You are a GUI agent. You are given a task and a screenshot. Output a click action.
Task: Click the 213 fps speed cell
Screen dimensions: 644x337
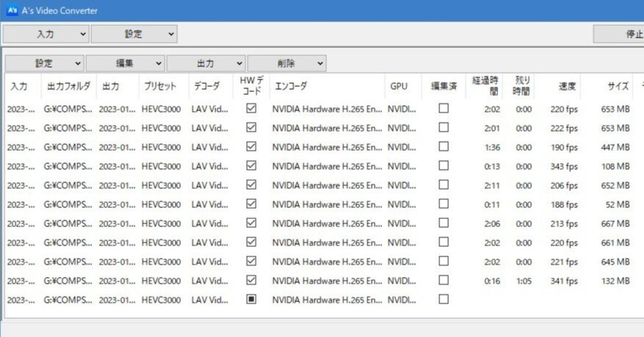[564, 224]
